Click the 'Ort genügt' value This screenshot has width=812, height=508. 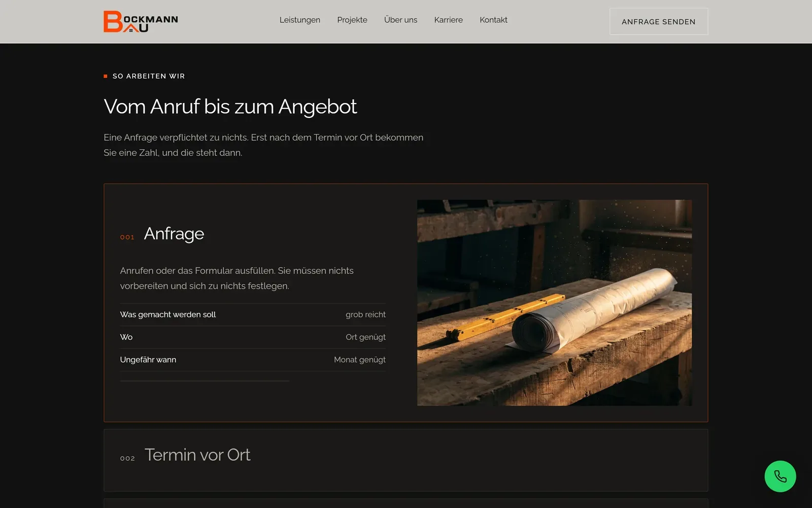tap(365, 337)
